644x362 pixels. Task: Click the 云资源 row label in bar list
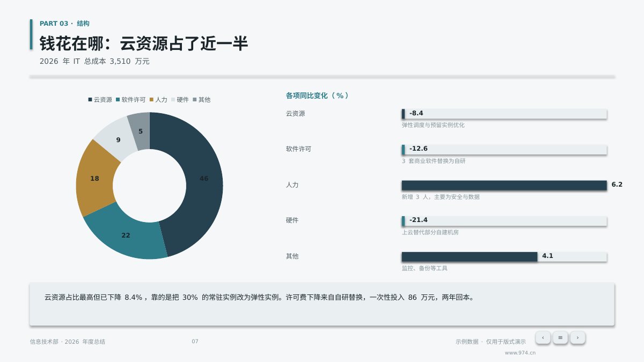(x=295, y=114)
